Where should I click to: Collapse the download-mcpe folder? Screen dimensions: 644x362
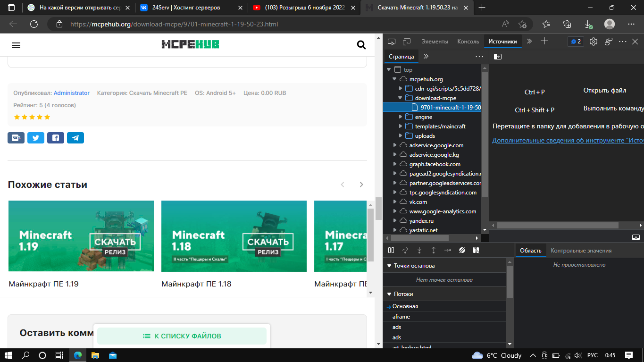(x=401, y=98)
